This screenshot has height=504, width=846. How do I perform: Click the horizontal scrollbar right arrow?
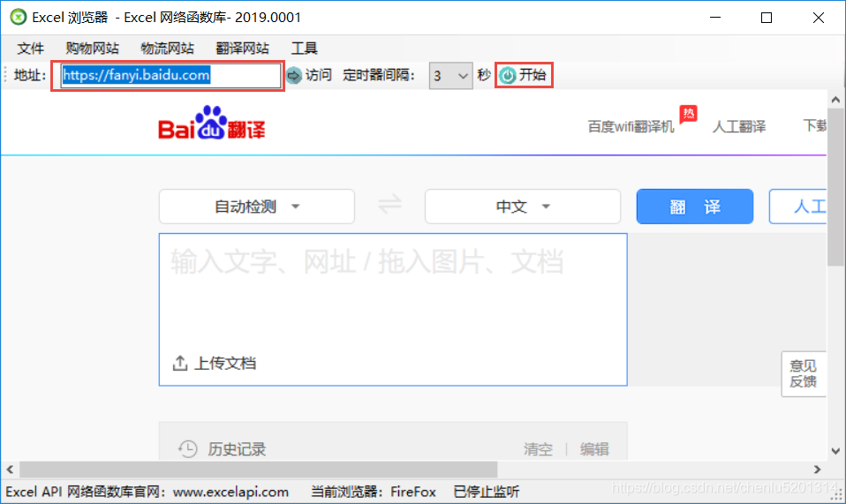click(x=818, y=470)
